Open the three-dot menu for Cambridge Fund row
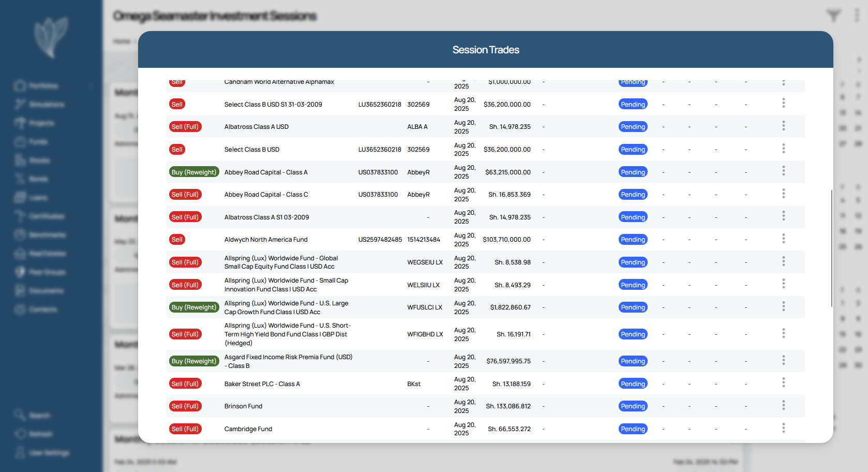 [x=783, y=428]
